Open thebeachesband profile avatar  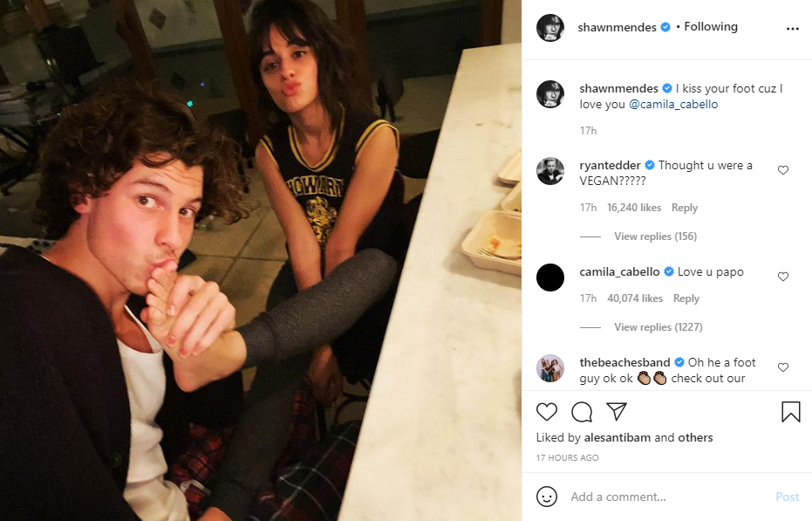click(x=550, y=368)
